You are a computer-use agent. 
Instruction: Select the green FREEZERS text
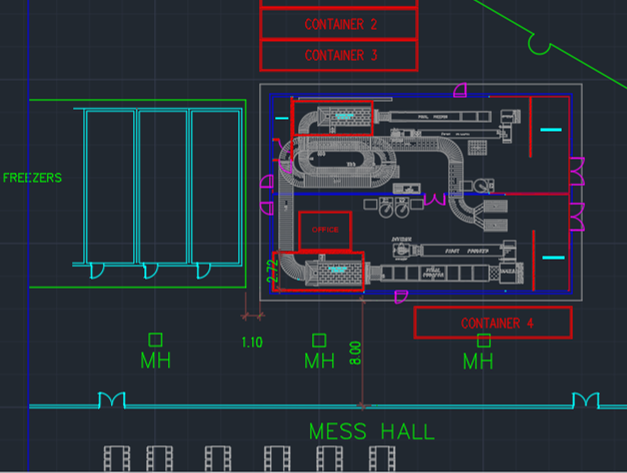tap(32, 178)
